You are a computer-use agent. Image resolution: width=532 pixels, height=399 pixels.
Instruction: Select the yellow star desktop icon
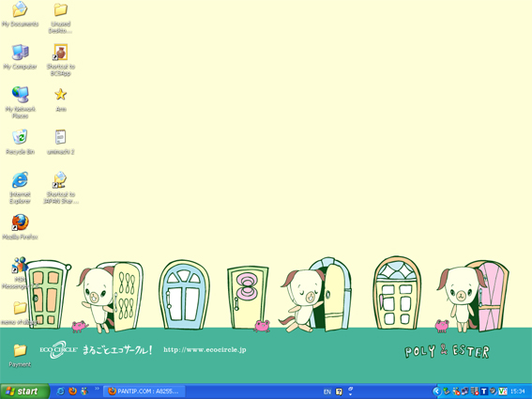click(61, 95)
